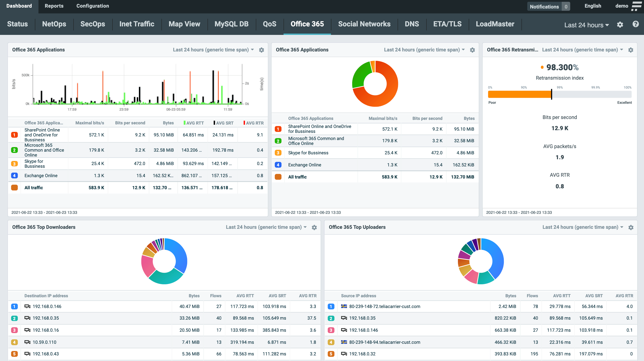The width and height of the screenshot is (644, 361).
Task: Click the orange All traffic color swatch
Action: tap(15, 187)
